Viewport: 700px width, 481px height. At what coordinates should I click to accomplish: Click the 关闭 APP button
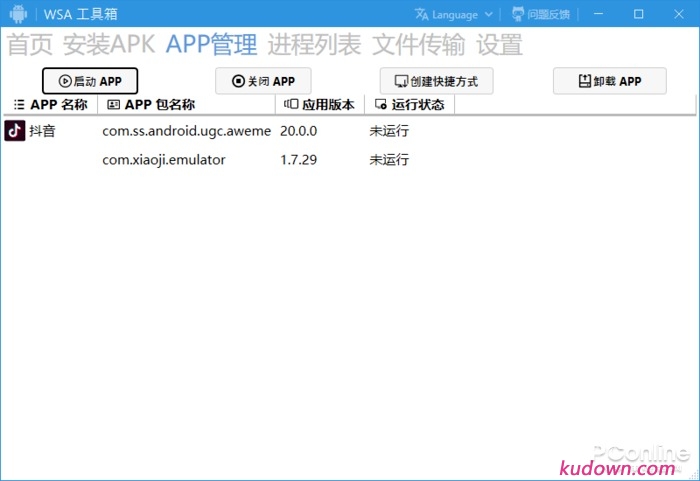(x=263, y=81)
